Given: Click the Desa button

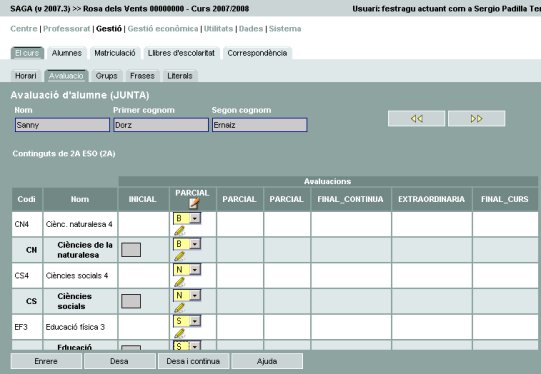Looking at the screenshot, I should pos(119,361).
